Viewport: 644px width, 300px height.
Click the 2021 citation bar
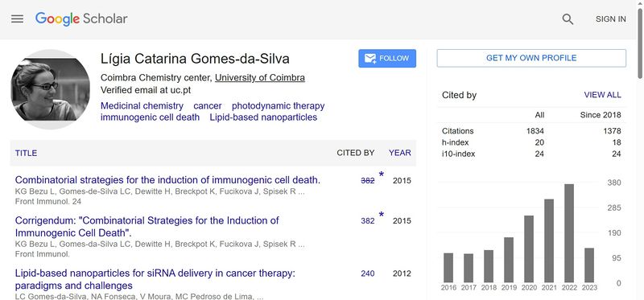(x=549, y=240)
